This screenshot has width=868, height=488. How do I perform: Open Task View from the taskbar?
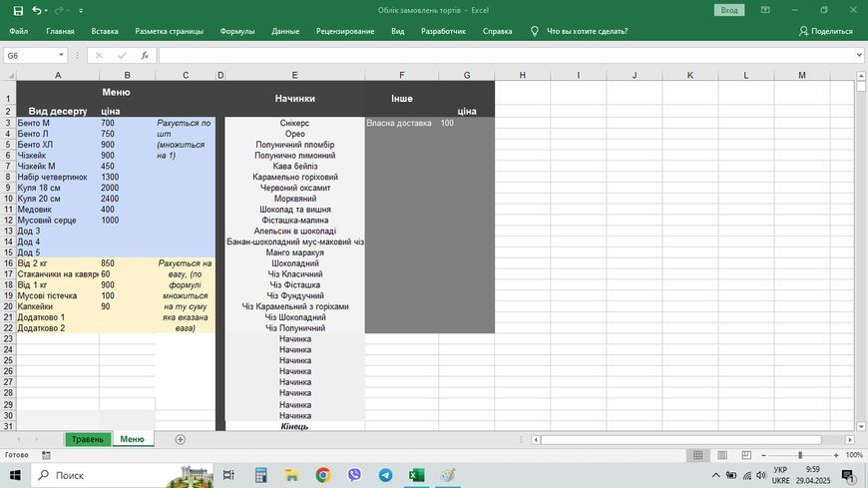(x=228, y=475)
